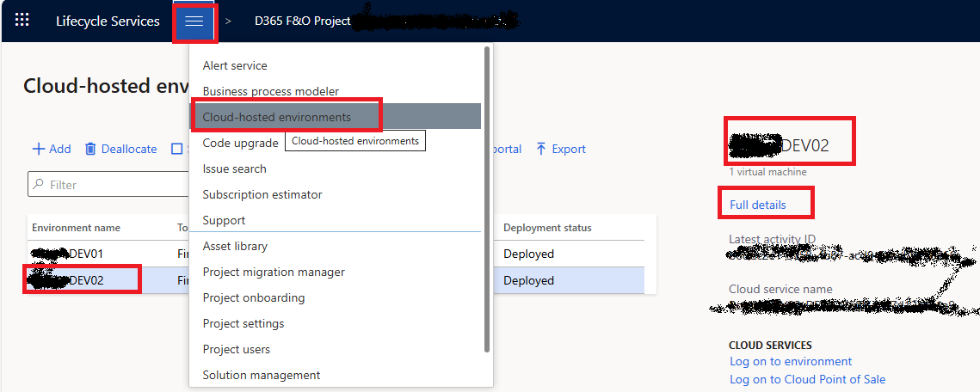Click the Cloud service name label
980x392 pixels.
780,289
